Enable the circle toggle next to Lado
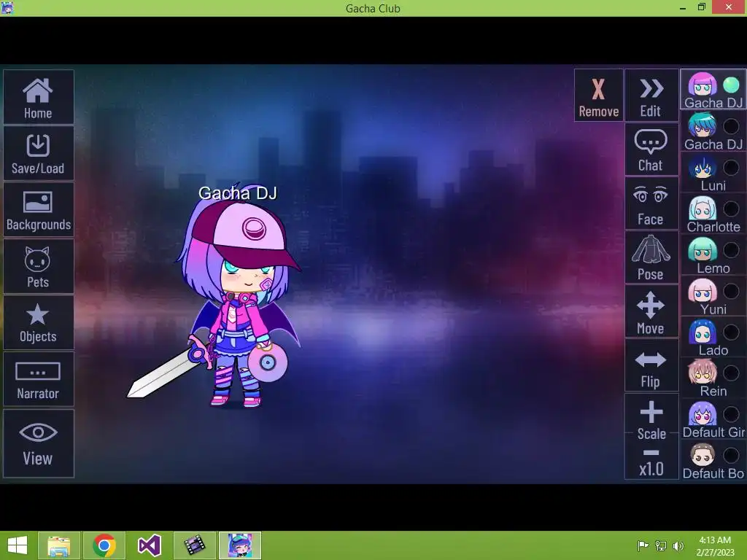 (731, 332)
